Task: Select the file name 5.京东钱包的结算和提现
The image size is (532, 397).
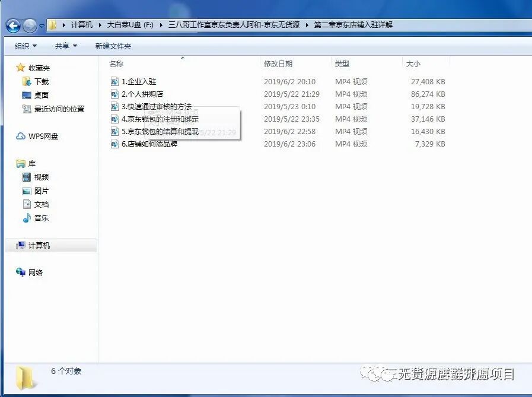Action: 160,131
